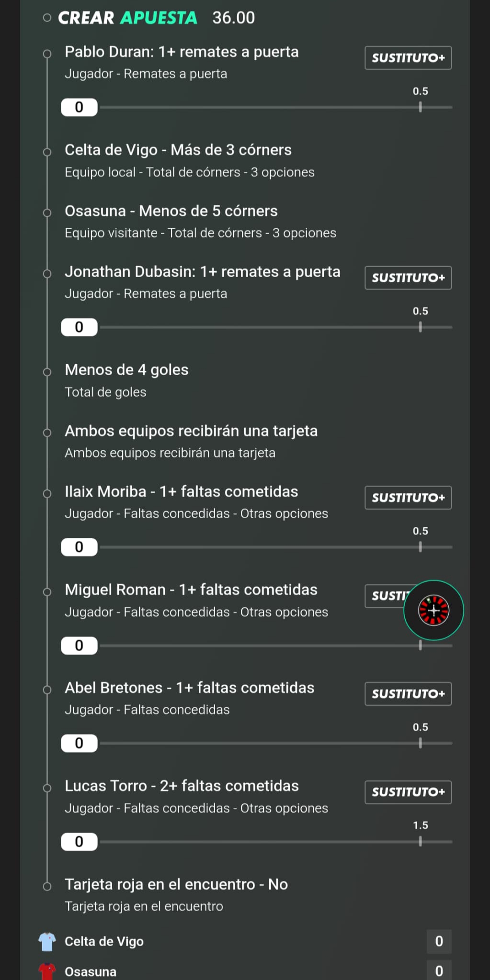Tap the Celta de Vigo score box
The image size is (490, 980).
point(439,941)
